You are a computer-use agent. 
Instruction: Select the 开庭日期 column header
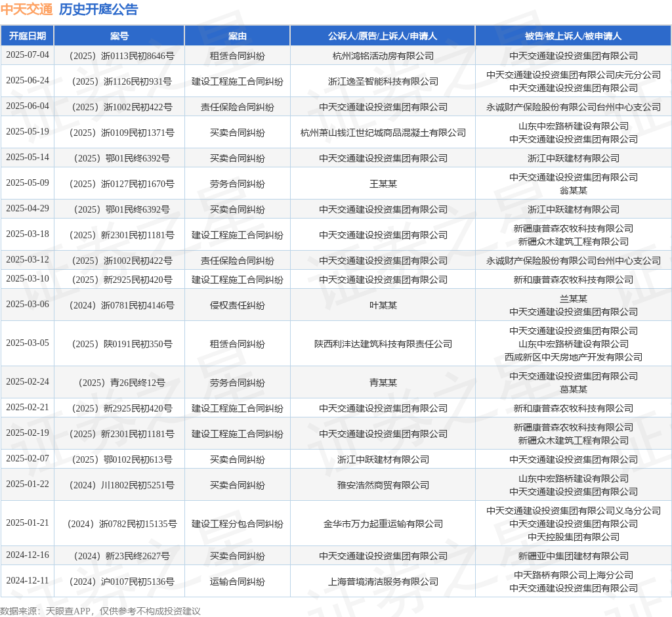tap(28, 36)
